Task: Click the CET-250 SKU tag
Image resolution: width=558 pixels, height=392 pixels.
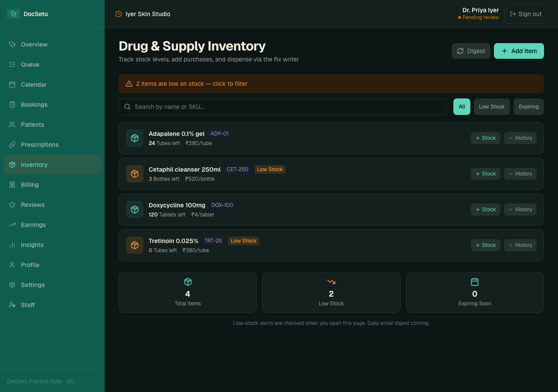Action: pyautogui.click(x=238, y=169)
